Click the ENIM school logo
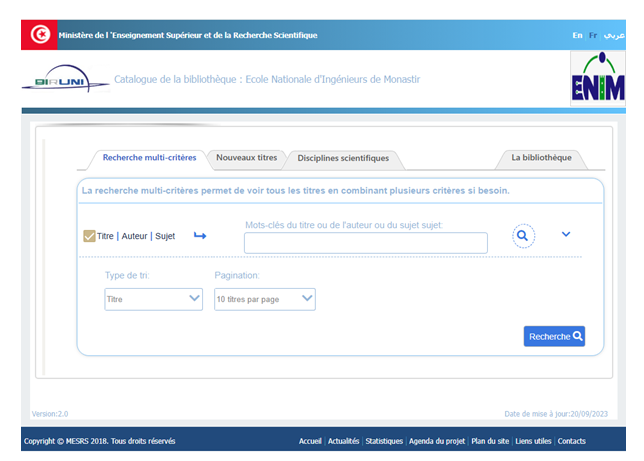This screenshot has width=644, height=461. (x=598, y=79)
